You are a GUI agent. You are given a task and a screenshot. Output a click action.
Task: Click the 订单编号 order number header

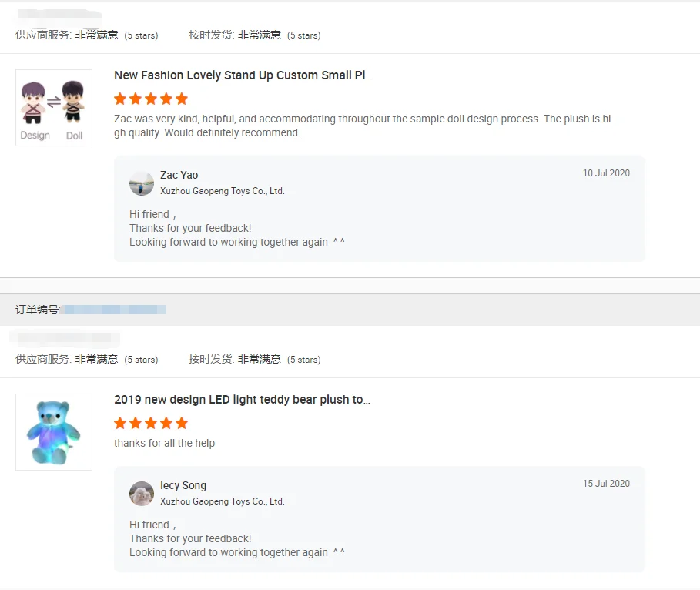point(37,310)
